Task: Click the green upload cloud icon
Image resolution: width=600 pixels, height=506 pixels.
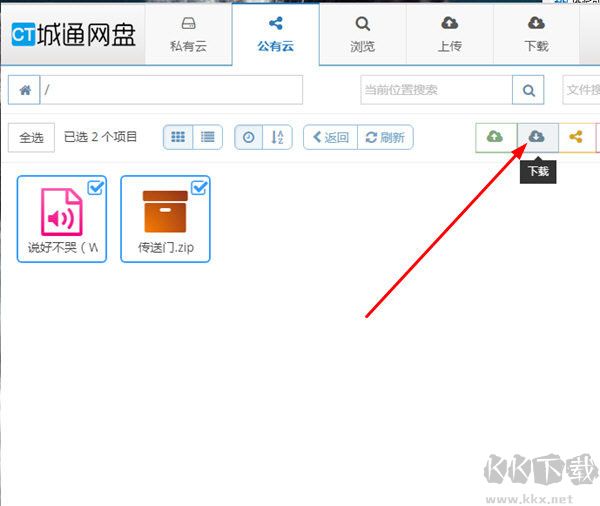Action: [x=495, y=137]
